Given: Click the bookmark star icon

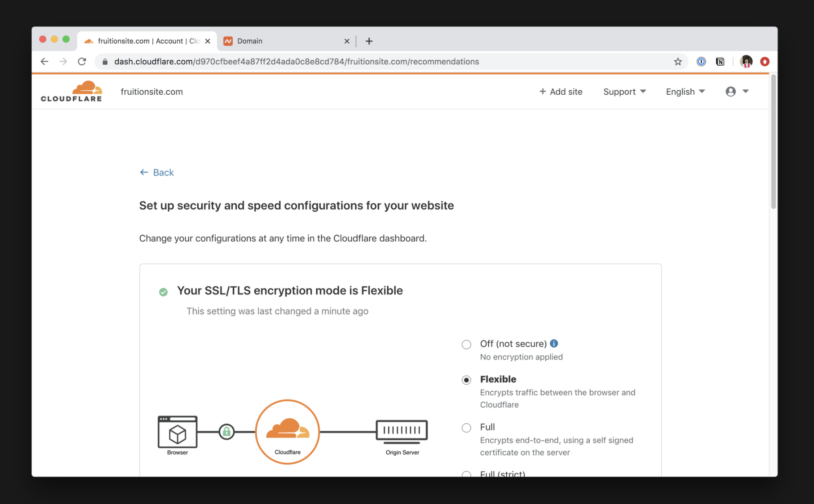Looking at the screenshot, I should click(x=678, y=62).
